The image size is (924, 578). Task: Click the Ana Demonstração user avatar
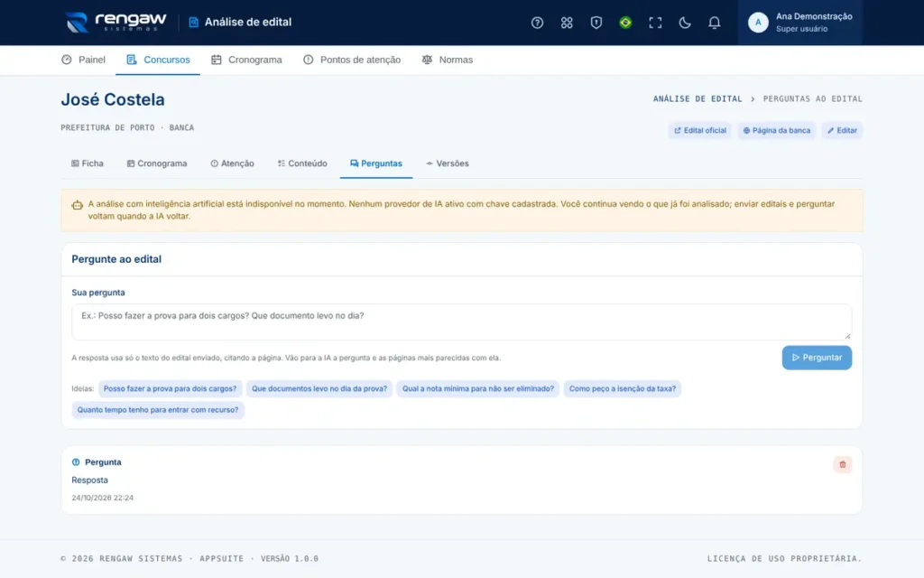click(758, 23)
